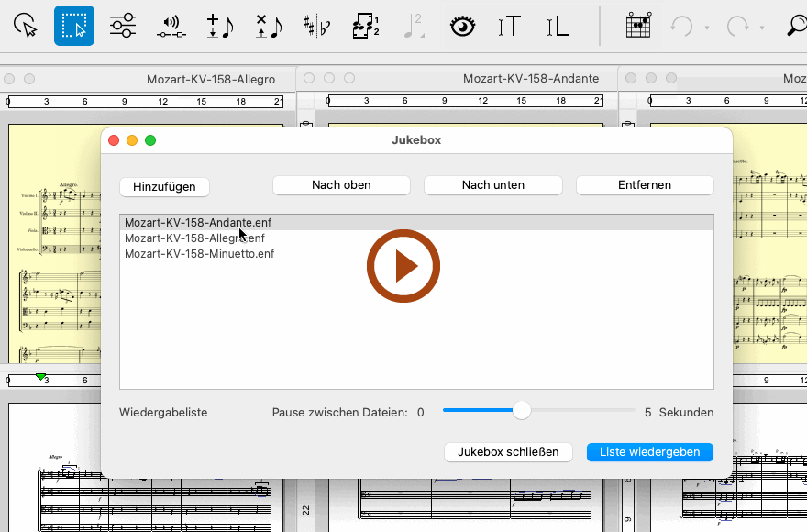Toggle the lyrics L tool
The image size is (807, 532).
coord(558,27)
